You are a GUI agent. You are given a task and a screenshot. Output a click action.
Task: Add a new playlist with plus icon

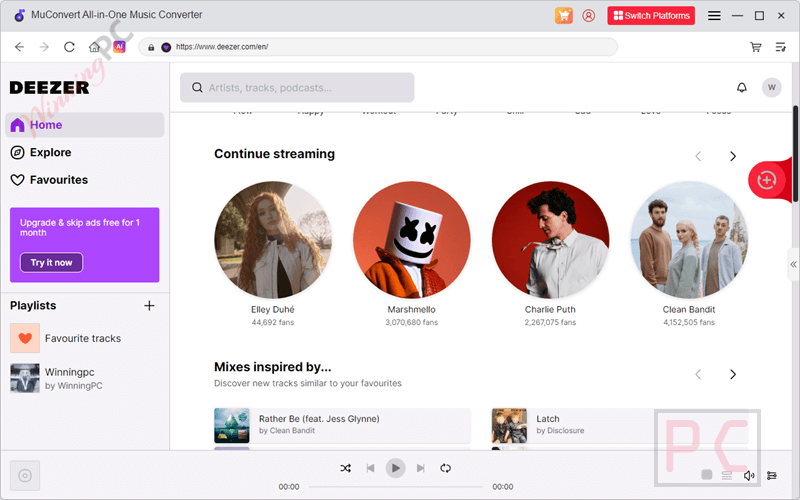[149, 306]
